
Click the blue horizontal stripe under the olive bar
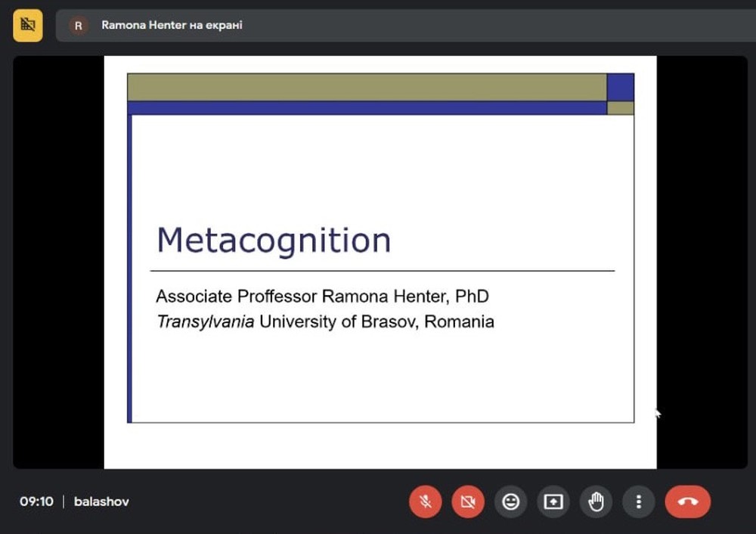pyautogui.click(x=367, y=107)
